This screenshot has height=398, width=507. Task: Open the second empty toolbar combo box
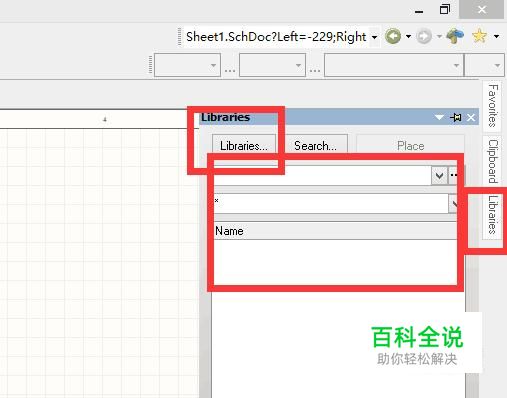(272, 65)
